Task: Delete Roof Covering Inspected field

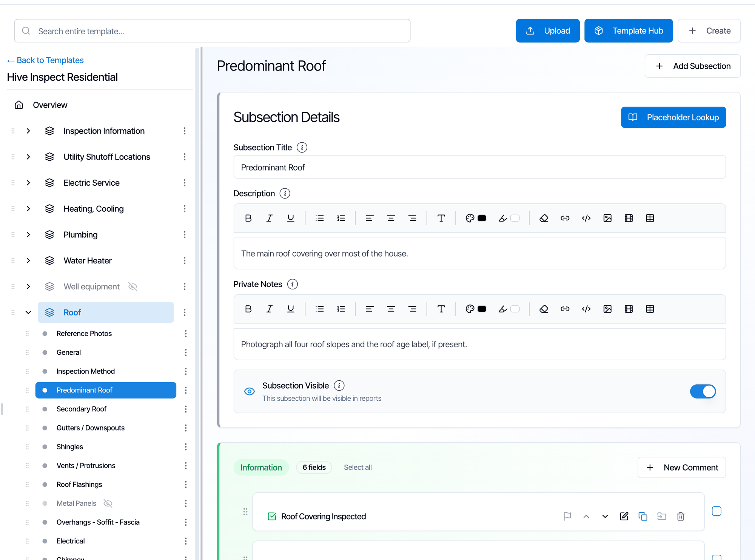Action: 681,516
